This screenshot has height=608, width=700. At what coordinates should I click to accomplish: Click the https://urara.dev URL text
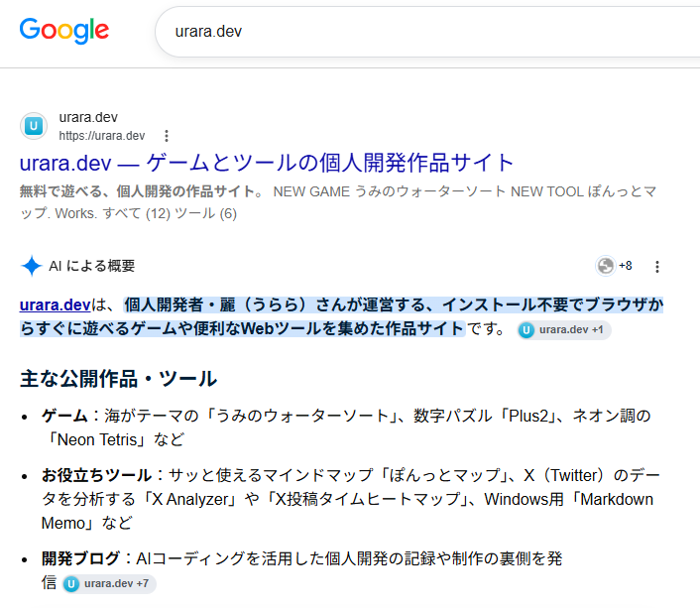[x=102, y=136]
